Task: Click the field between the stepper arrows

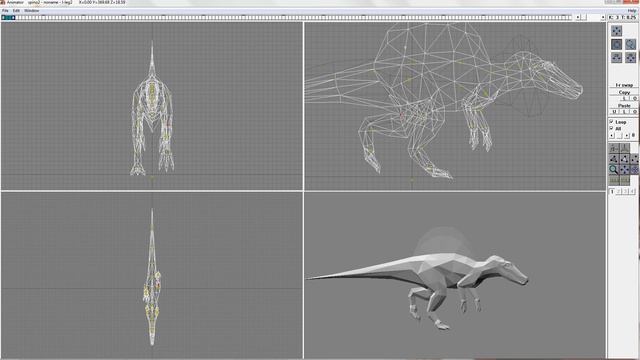Action: pos(619,135)
